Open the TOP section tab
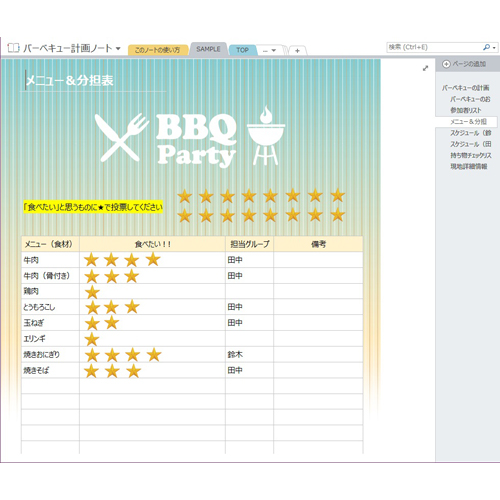This screenshot has height=500, width=500. coord(243,50)
